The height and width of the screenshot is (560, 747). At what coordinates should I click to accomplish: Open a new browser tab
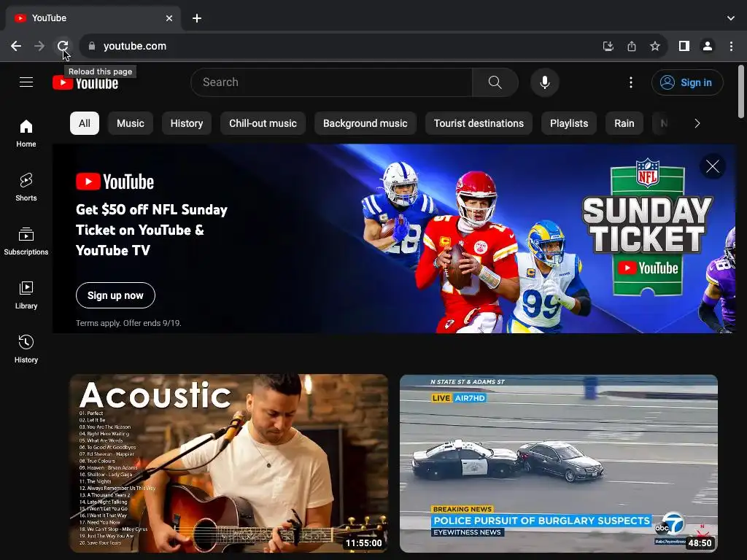tap(197, 18)
